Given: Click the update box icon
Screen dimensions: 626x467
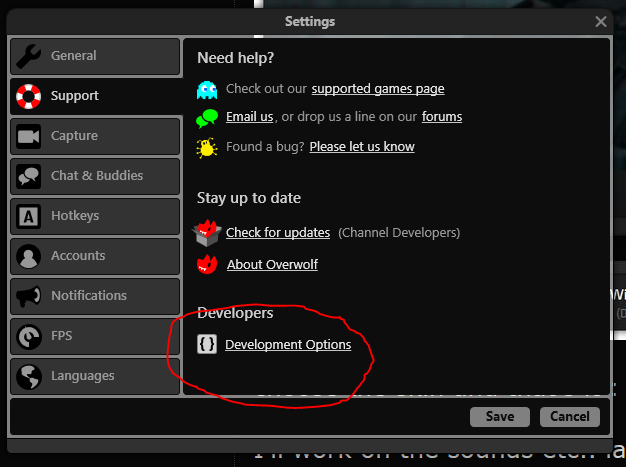Looking at the screenshot, I should (x=206, y=233).
